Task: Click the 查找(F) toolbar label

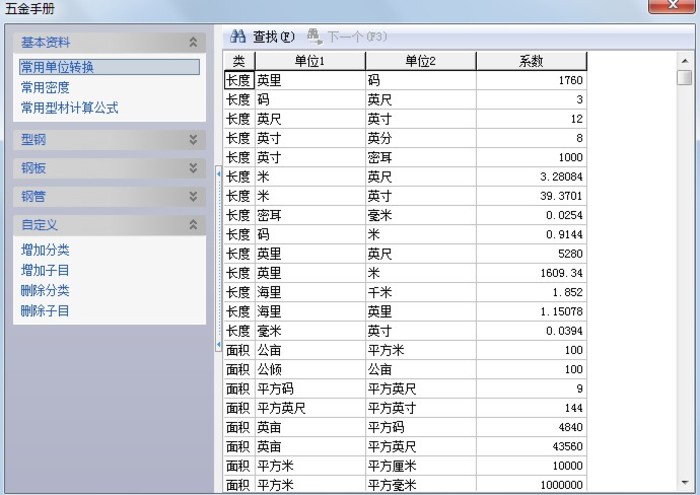Action: tap(274, 37)
